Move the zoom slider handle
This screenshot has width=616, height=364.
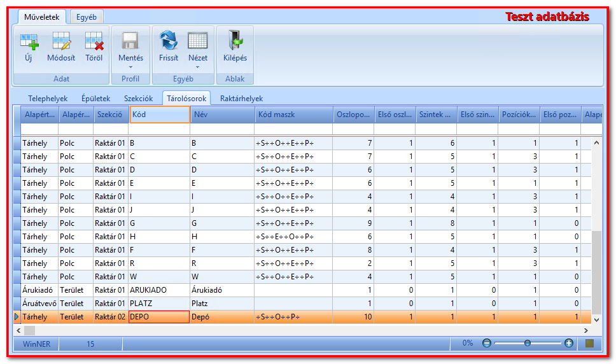[x=527, y=343]
